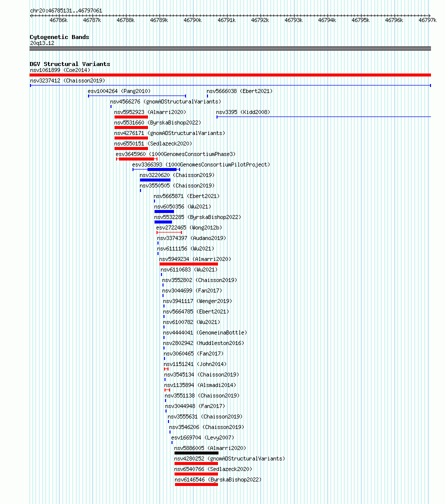Open nsv6100782 (Wu2021) label

(191, 322)
